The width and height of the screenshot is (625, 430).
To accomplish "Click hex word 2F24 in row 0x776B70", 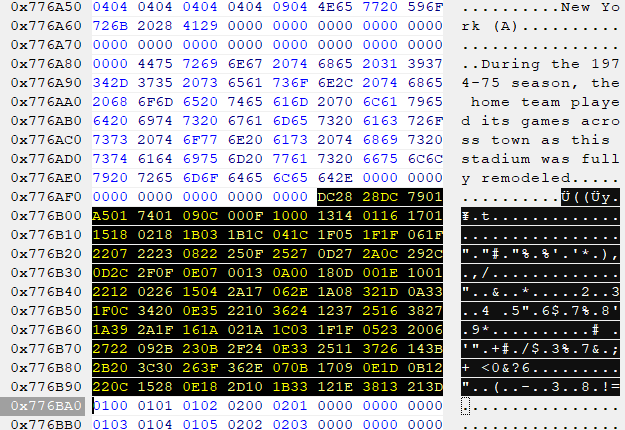I will tap(245, 349).
